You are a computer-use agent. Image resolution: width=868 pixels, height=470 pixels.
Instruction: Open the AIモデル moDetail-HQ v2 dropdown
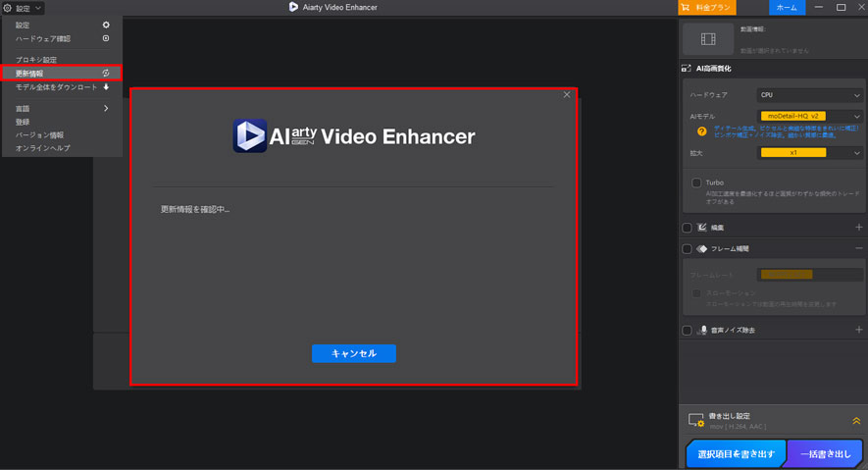[x=809, y=116]
